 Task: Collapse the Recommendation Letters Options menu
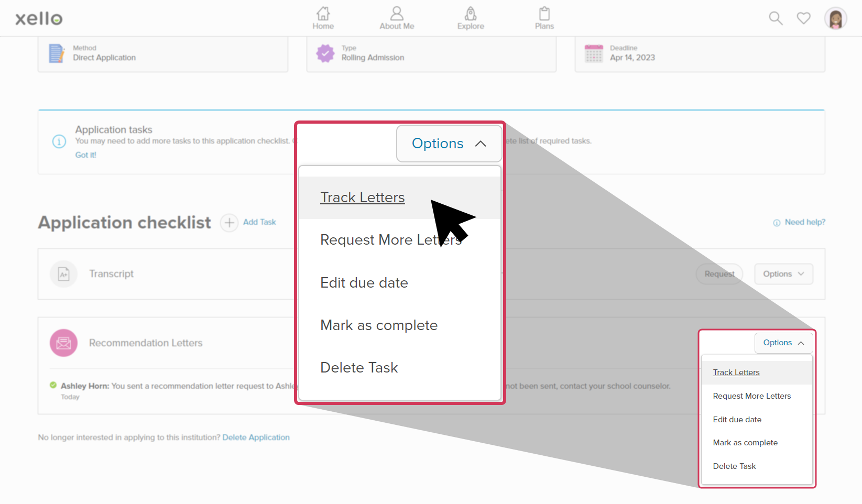pyautogui.click(x=783, y=343)
